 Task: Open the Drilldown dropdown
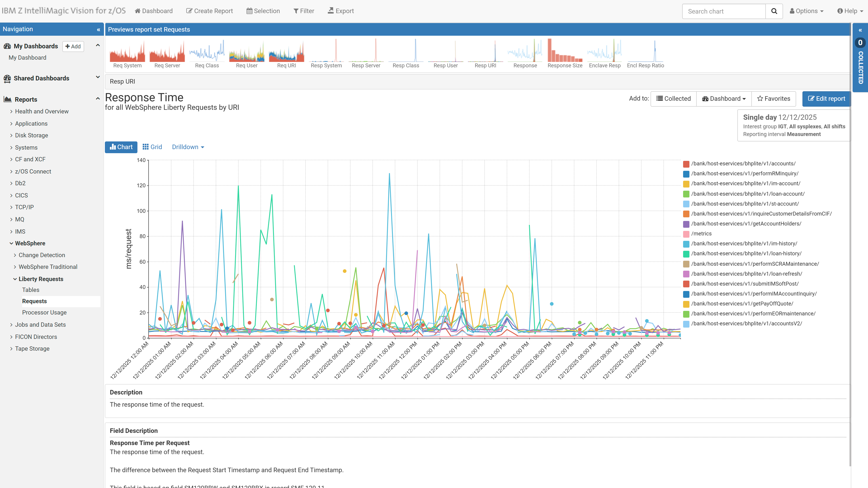(188, 147)
